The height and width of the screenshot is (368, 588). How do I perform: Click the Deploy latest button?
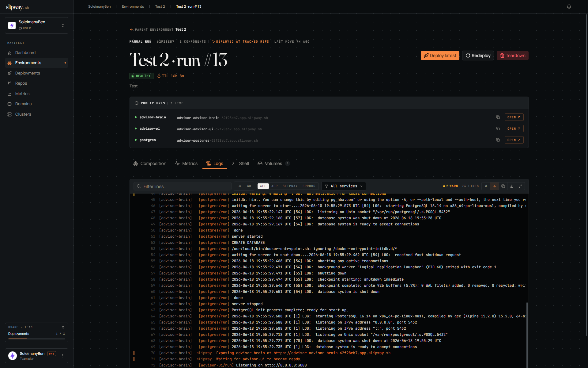(x=440, y=56)
